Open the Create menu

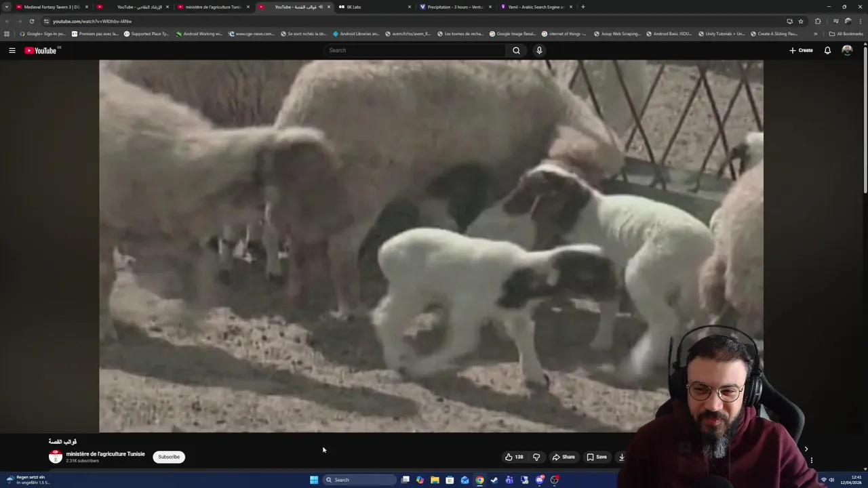click(801, 50)
